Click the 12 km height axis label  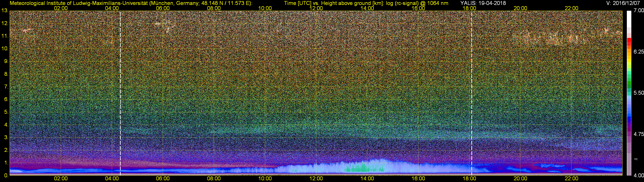pos(5,23)
